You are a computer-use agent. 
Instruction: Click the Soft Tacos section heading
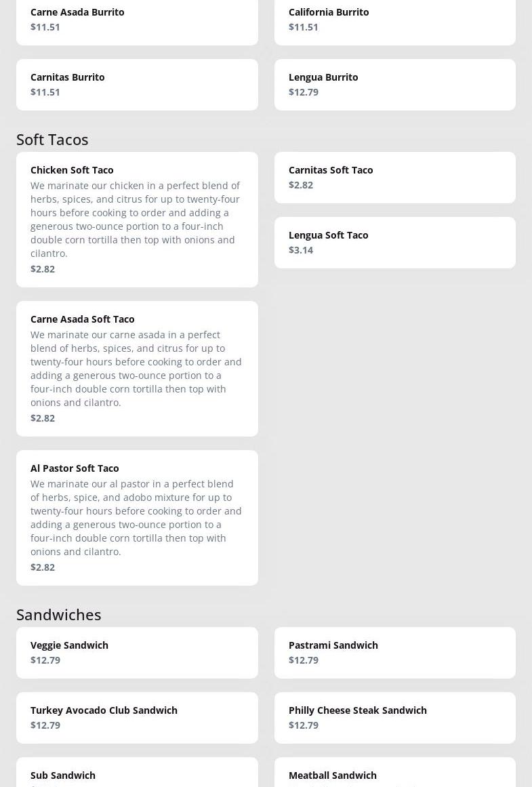coord(52,140)
